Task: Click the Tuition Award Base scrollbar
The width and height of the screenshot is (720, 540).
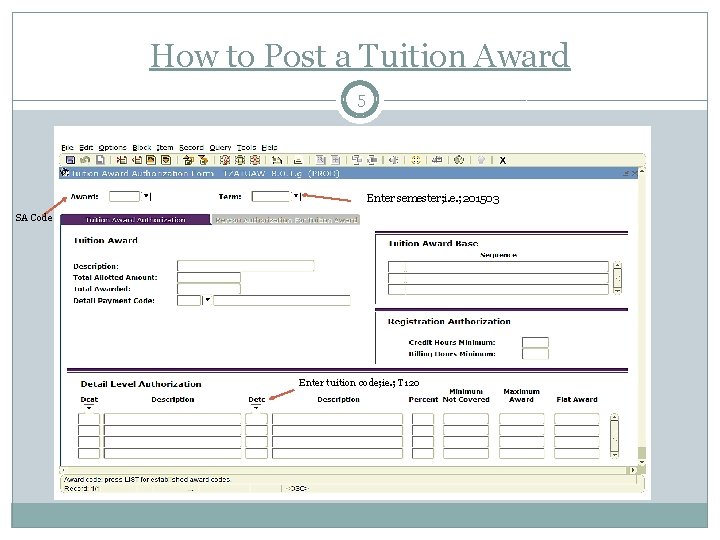Action: (x=618, y=278)
